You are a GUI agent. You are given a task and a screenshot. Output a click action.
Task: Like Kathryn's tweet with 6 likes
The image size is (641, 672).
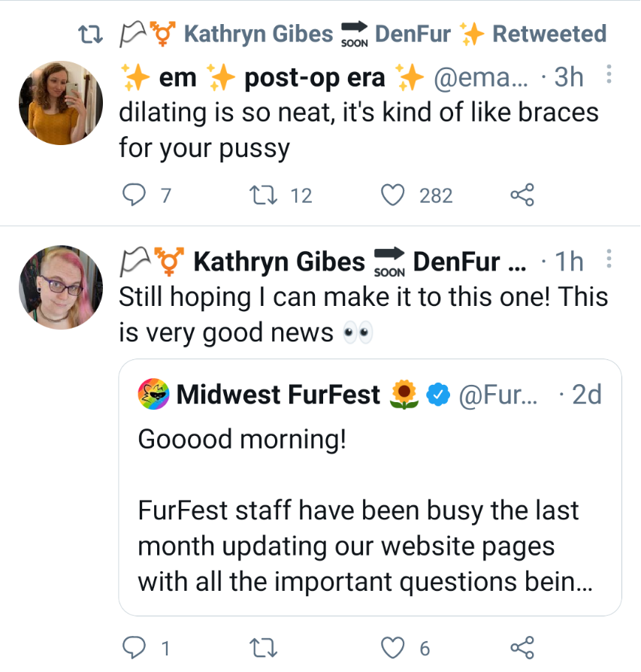tap(392, 648)
